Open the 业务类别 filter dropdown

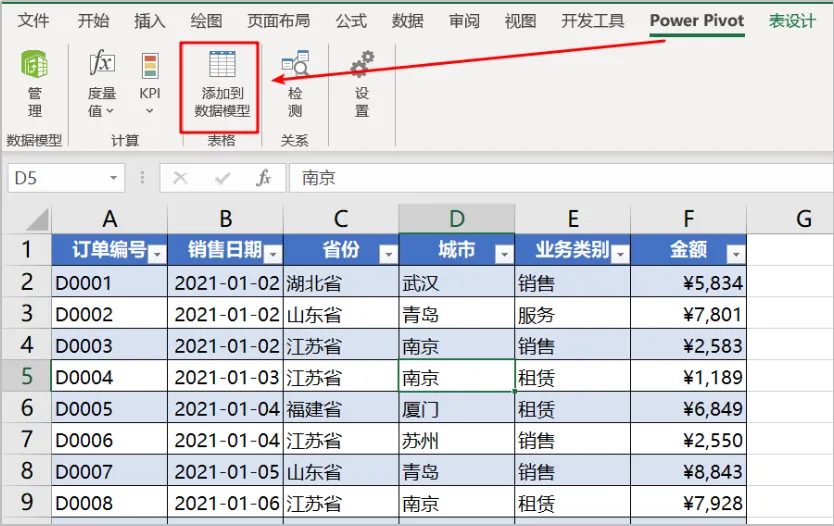coord(620,255)
